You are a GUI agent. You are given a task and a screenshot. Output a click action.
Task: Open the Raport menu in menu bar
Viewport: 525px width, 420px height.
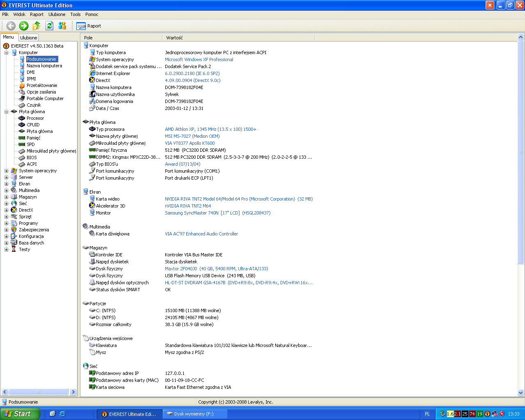[37, 14]
